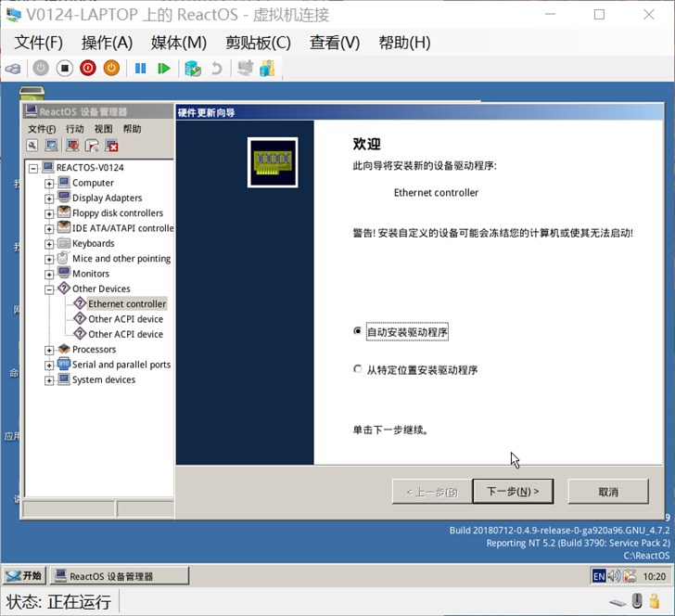The height and width of the screenshot is (616, 675).
Task: Open the 帮助(H) menu of VM window
Action: tap(404, 43)
